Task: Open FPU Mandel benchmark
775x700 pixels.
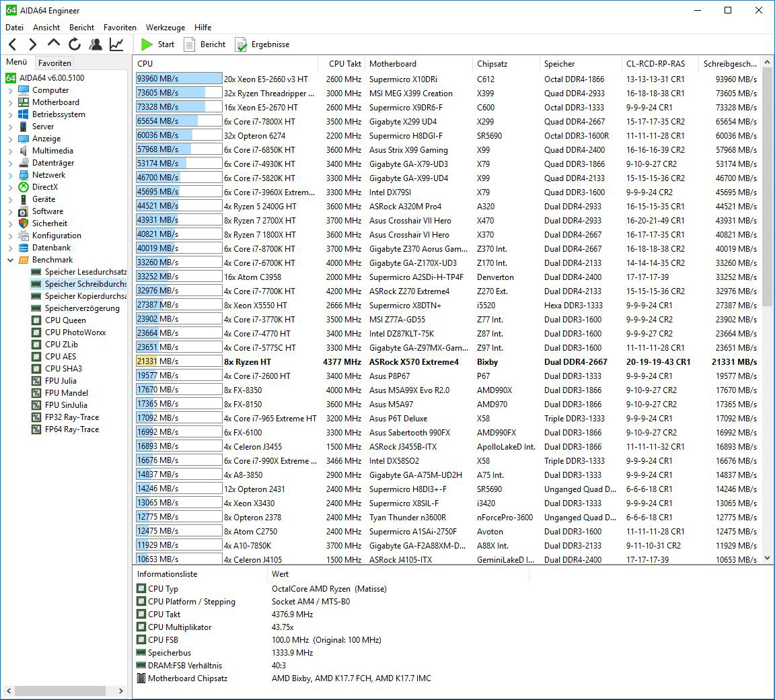Action: tap(66, 393)
